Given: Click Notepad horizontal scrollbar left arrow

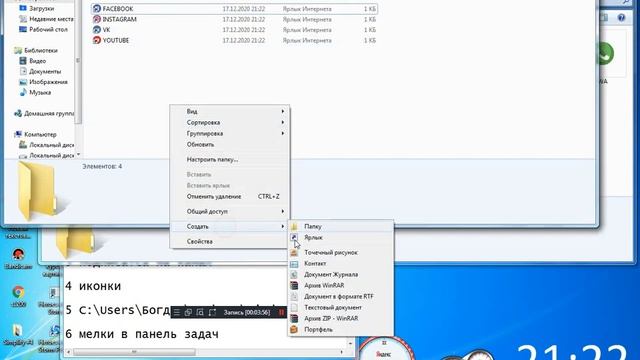Looking at the screenshot, I should (x=69, y=352).
